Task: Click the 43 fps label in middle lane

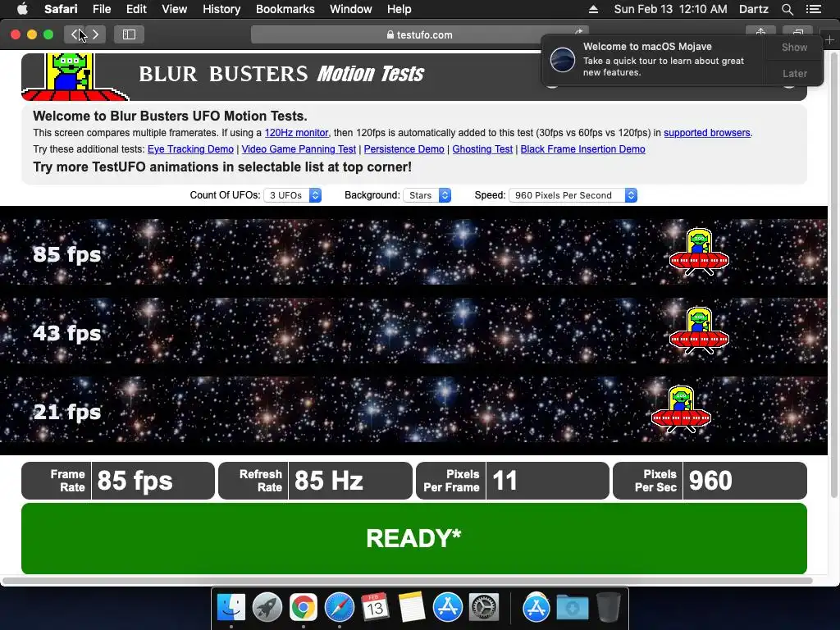Action: [67, 333]
